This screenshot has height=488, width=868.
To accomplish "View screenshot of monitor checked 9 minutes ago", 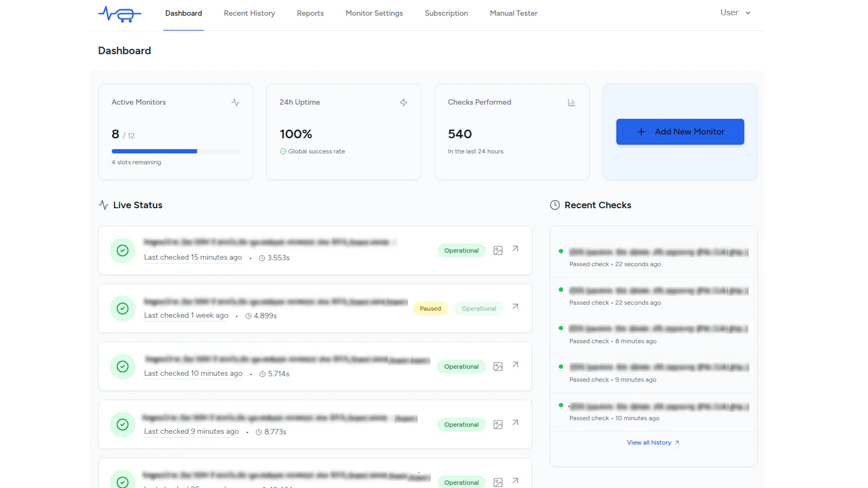I will click(x=498, y=425).
